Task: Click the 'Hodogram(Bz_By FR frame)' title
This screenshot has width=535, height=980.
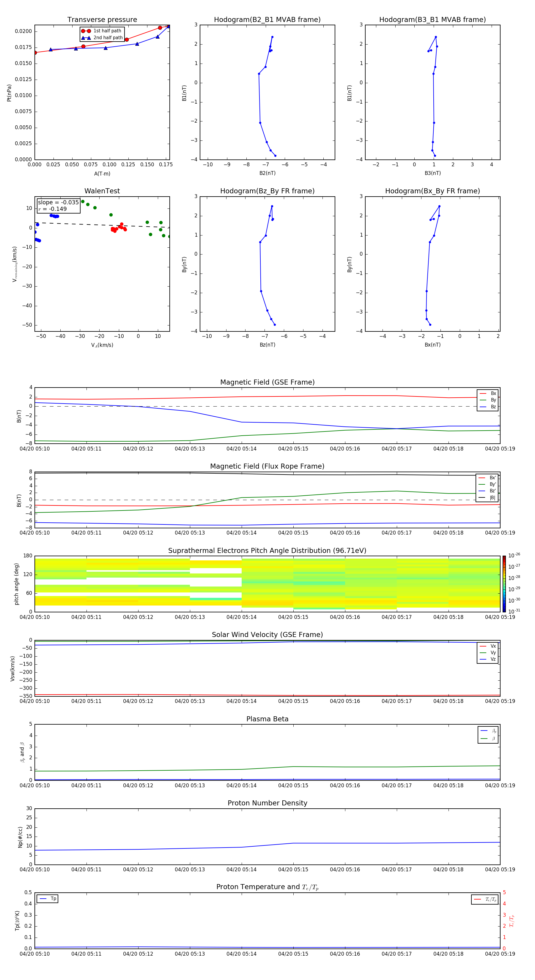Action: tap(267, 191)
